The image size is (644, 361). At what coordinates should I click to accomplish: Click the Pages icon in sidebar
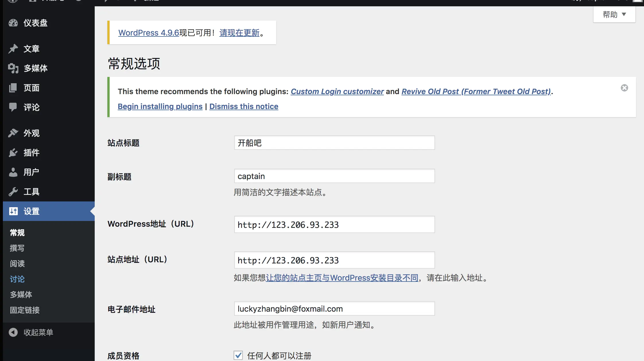pyautogui.click(x=13, y=88)
